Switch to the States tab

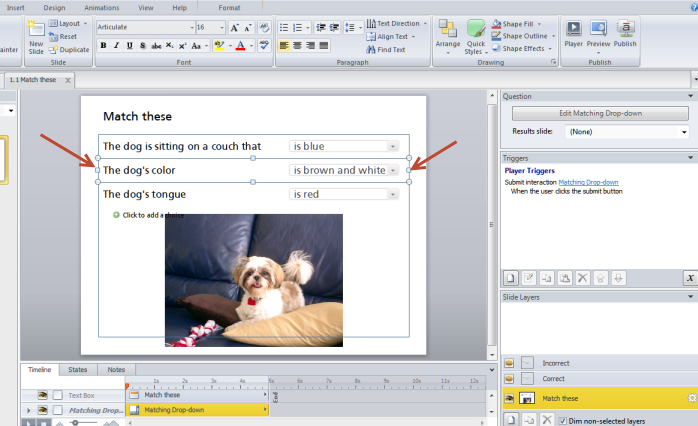77,370
